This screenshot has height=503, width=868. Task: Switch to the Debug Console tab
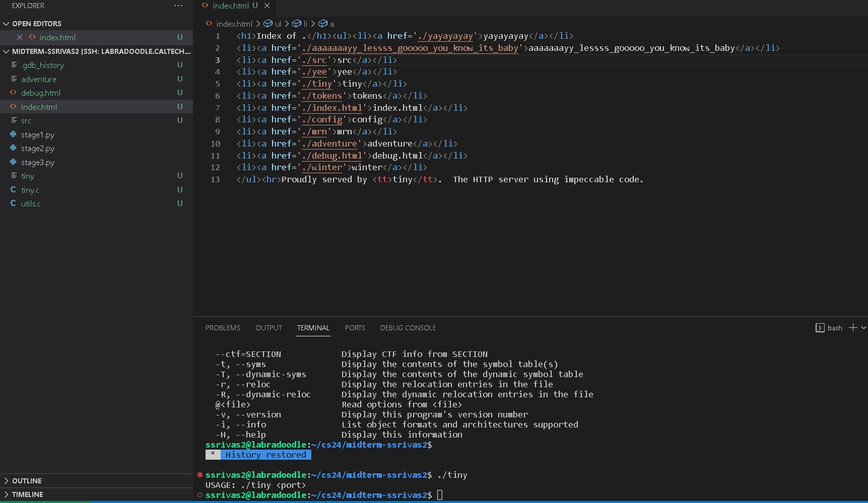pyautogui.click(x=408, y=328)
